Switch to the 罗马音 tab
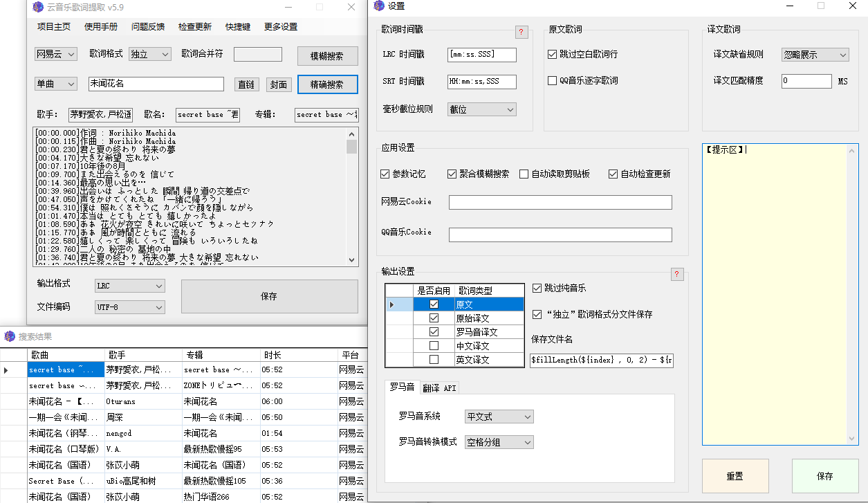The image size is (868, 503). click(x=402, y=387)
